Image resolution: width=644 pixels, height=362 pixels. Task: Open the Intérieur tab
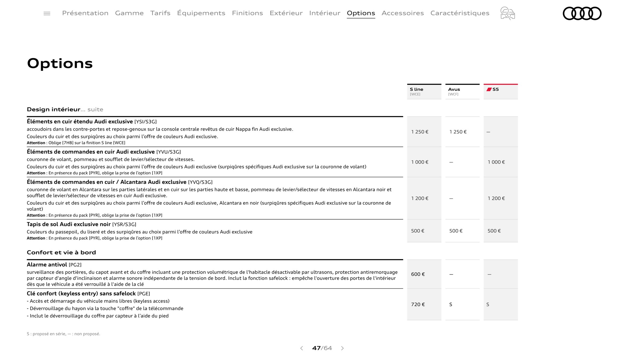coord(325,13)
